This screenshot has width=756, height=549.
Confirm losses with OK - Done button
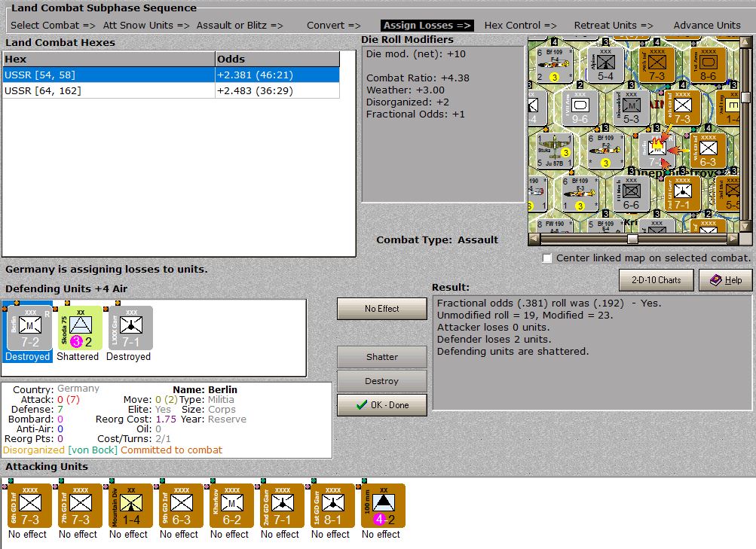pyautogui.click(x=382, y=405)
